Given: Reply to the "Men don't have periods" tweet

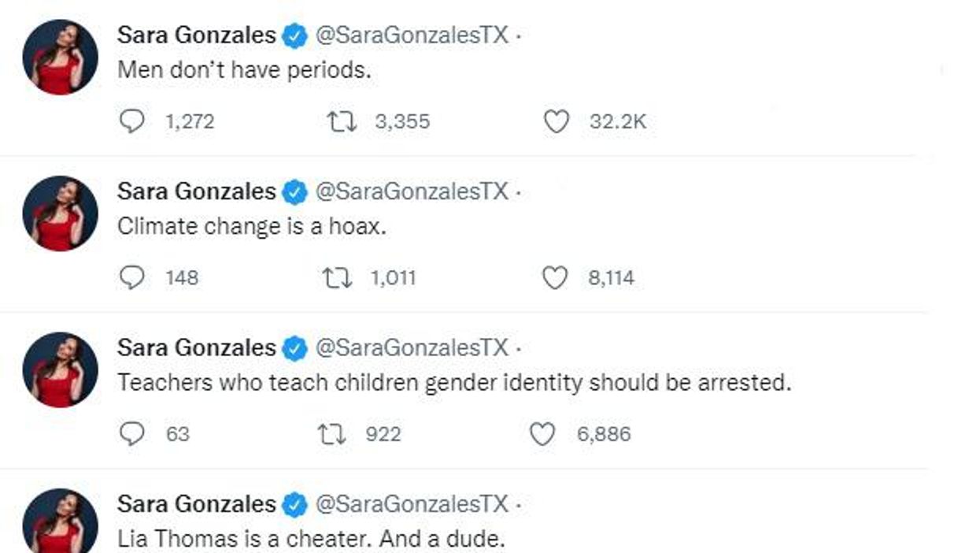Looking at the screenshot, I should (x=131, y=121).
